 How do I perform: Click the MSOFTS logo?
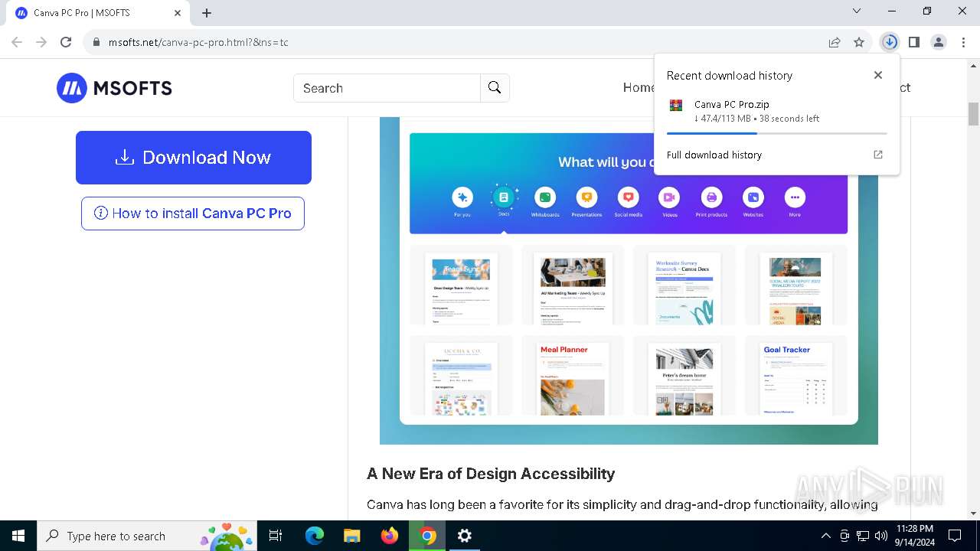click(114, 88)
